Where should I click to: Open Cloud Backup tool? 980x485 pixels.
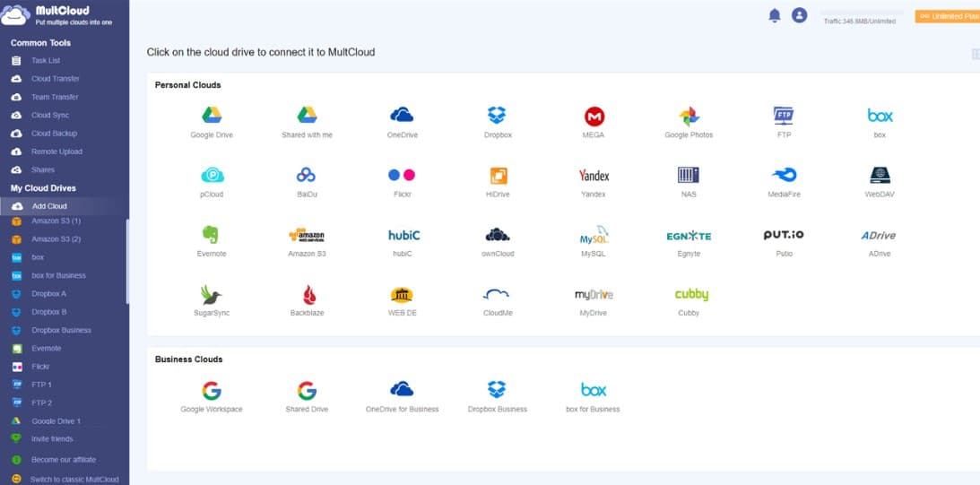pos(55,133)
